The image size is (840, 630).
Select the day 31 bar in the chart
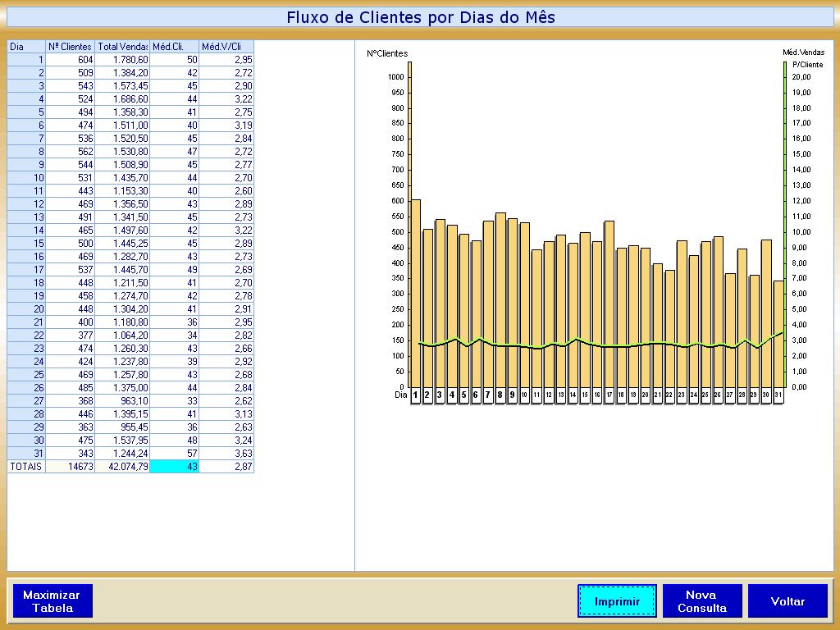(x=778, y=336)
